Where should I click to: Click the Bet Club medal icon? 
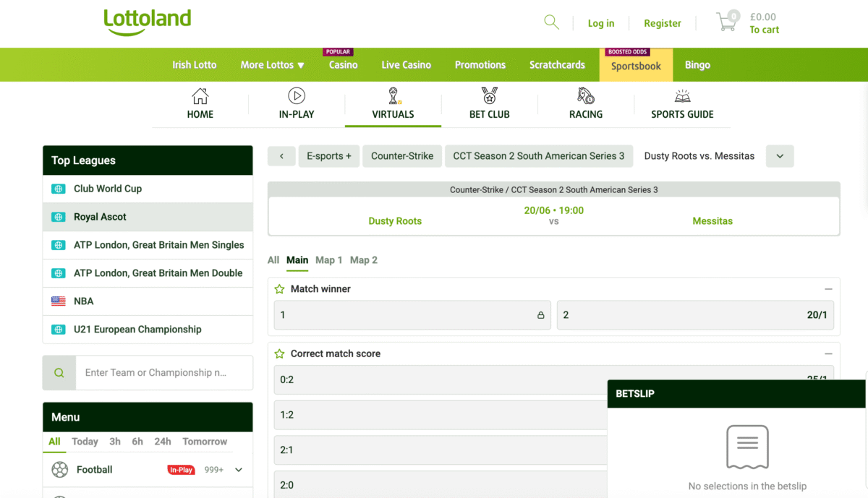pos(490,95)
